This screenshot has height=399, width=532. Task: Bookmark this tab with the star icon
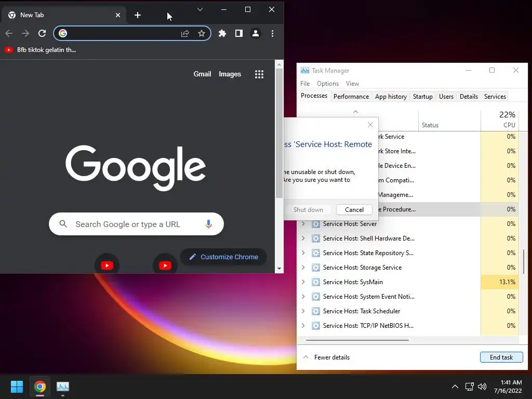(x=202, y=33)
